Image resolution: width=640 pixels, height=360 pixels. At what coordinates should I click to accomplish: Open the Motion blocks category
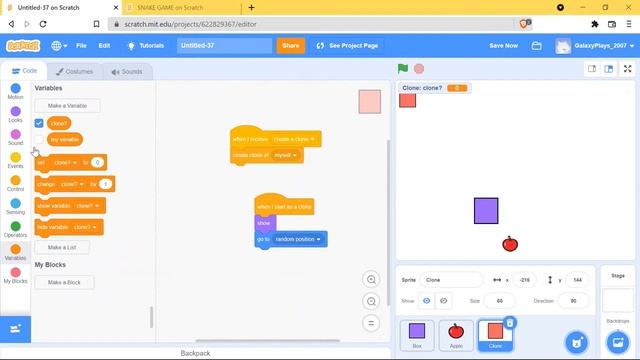click(x=16, y=91)
